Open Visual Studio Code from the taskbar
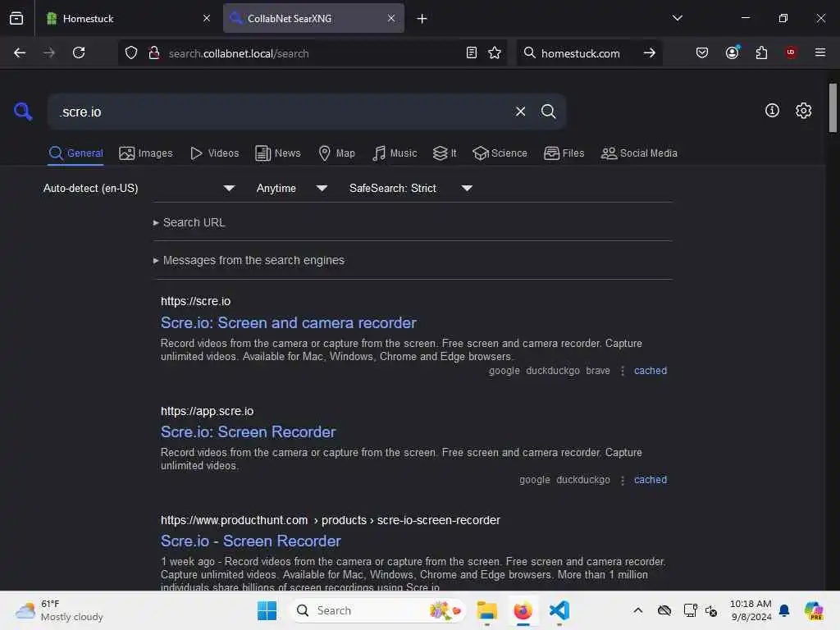The height and width of the screenshot is (630, 840). (559, 610)
